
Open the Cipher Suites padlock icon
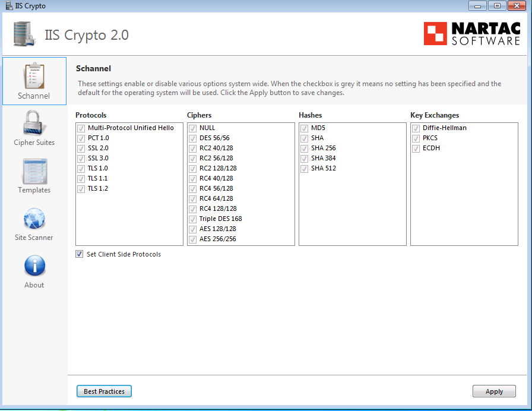[34, 123]
